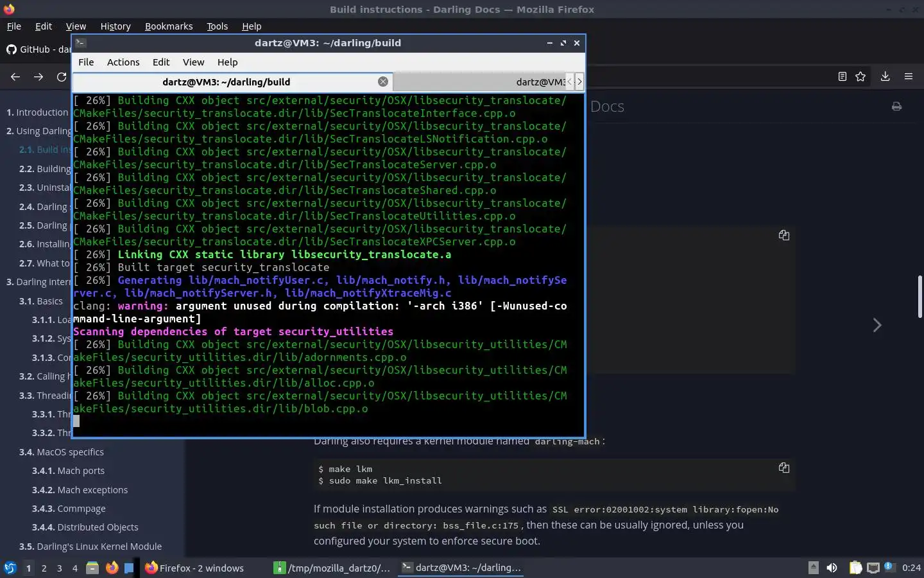Screen dimensions: 924x578
Task: Open the notification tray icon with the blue badge
Action: coord(889,567)
